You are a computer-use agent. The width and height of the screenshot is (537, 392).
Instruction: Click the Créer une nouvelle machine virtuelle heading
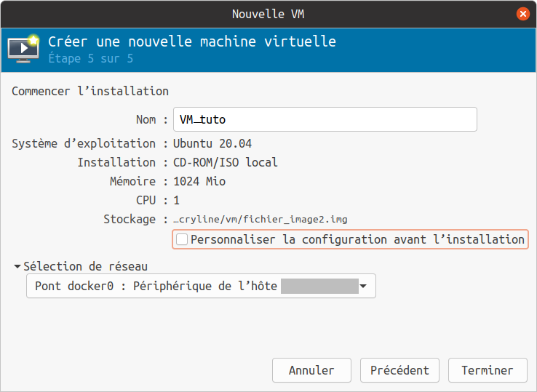coord(192,41)
